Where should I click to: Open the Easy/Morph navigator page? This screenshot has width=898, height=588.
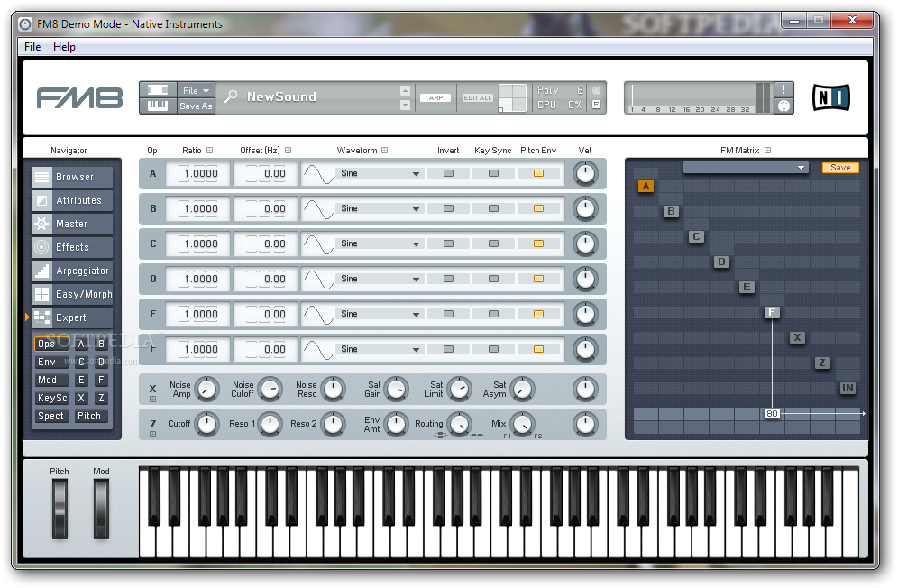click(72, 295)
